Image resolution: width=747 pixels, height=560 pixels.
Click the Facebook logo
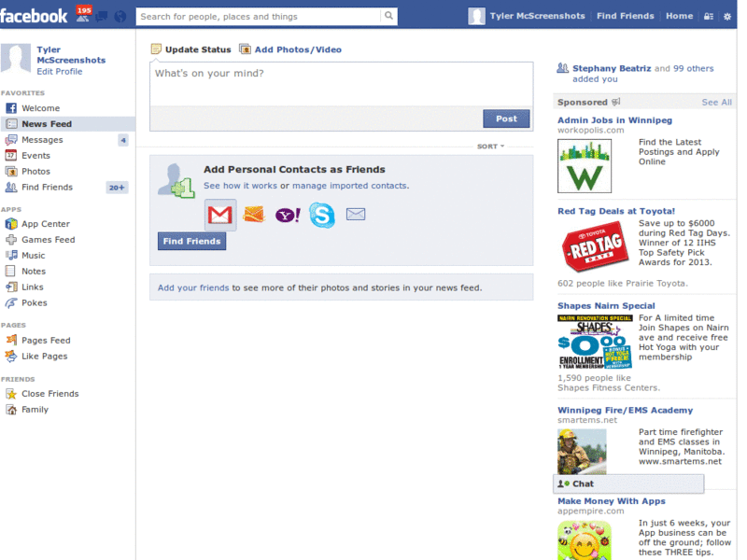tap(34, 16)
